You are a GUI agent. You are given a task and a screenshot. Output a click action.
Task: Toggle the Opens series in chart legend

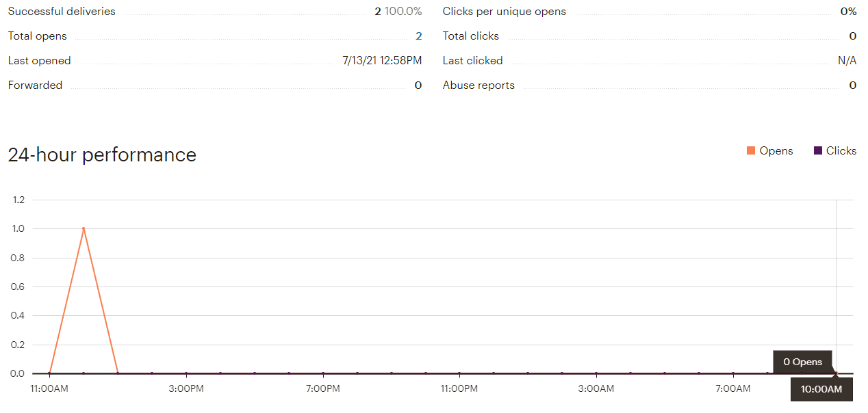(770, 151)
